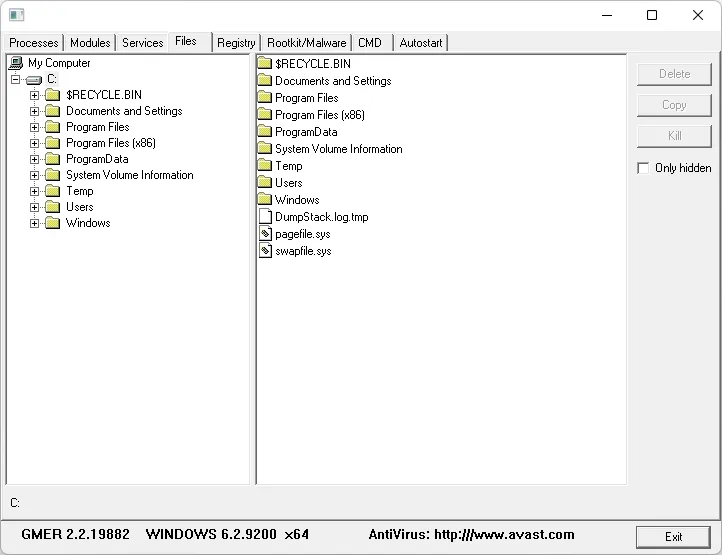Select Temp folder in the left tree
722x555 pixels.
pos(80,191)
